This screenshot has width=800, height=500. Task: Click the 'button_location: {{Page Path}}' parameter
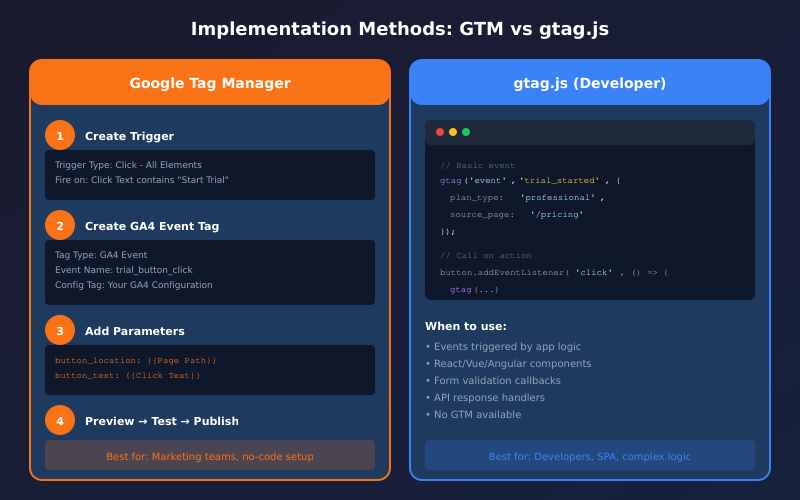136,360
